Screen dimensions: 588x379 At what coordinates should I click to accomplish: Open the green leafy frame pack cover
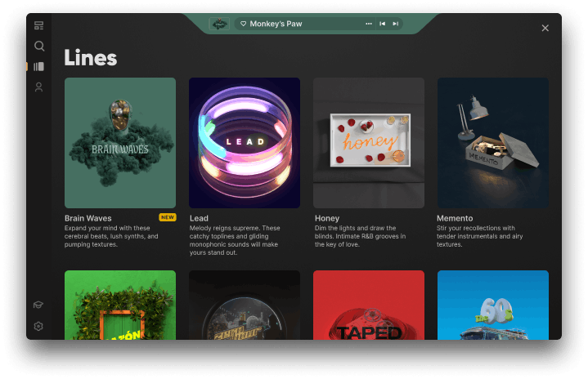click(x=120, y=305)
